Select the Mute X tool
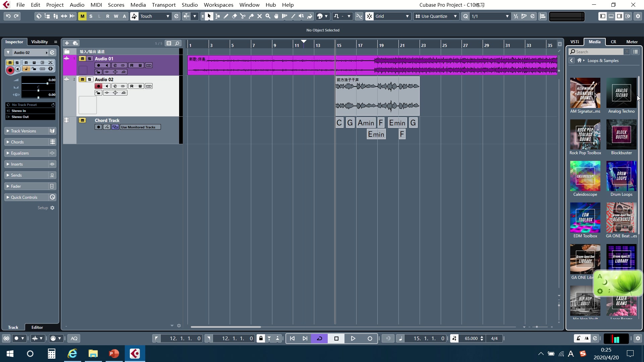 260,16
